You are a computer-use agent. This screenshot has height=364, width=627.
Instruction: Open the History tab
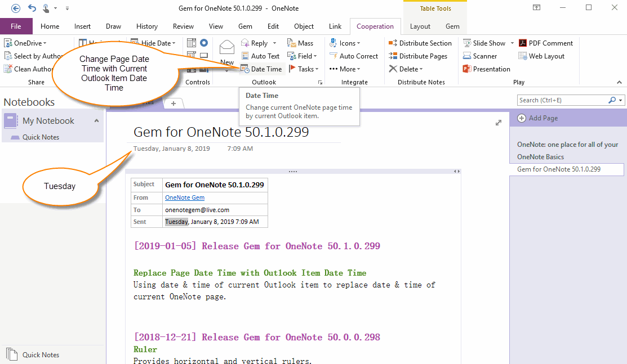tap(147, 26)
